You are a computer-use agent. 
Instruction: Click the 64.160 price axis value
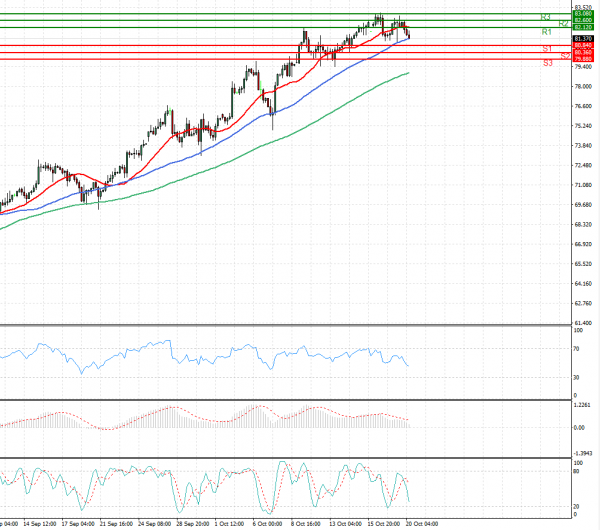(x=583, y=284)
